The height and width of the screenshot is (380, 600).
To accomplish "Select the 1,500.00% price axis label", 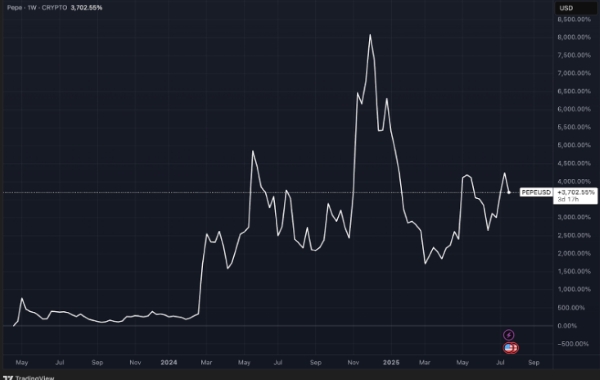I will coord(574,271).
